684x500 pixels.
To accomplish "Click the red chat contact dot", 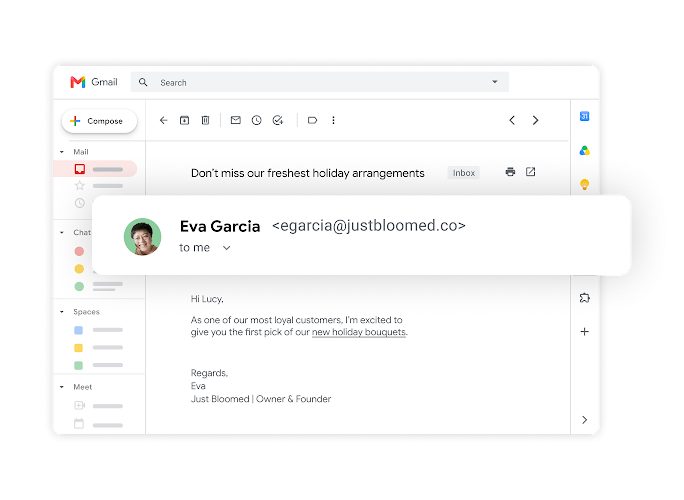I will [x=79, y=251].
